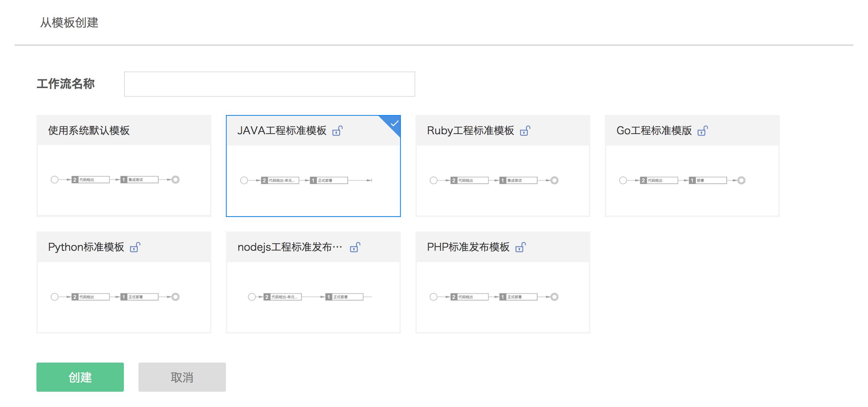Pick the Python标准模板 card title
The image size is (868, 407).
tap(86, 247)
